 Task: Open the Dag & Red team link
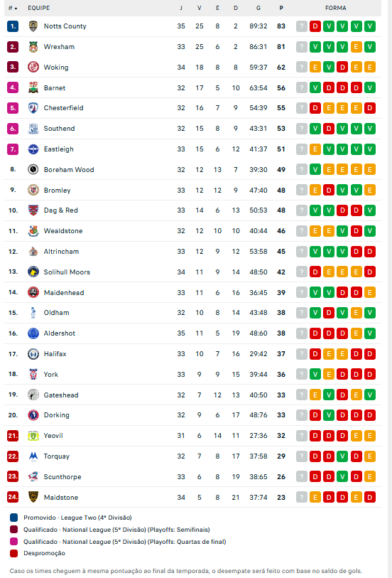tap(61, 210)
